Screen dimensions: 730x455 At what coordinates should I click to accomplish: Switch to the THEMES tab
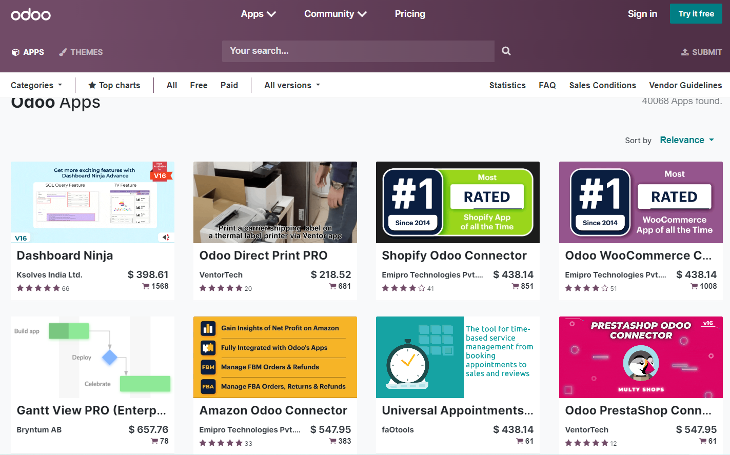coord(81,52)
